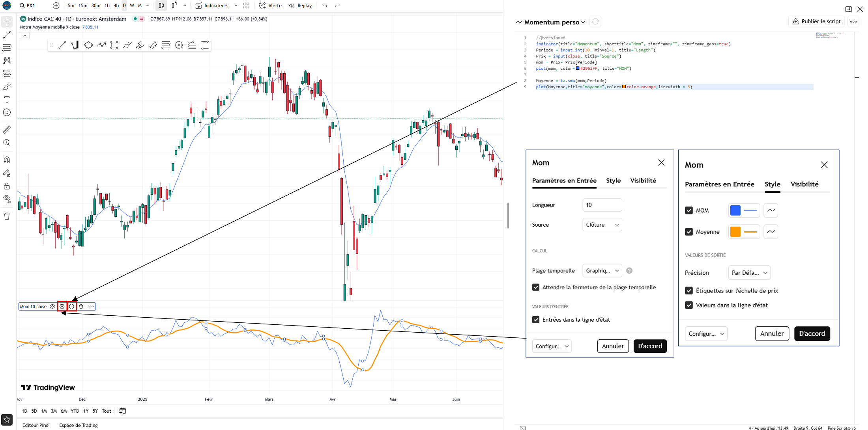This screenshot has height=430, width=868.
Task: Switch to Visibilité tab in left dialog
Action: [643, 181]
